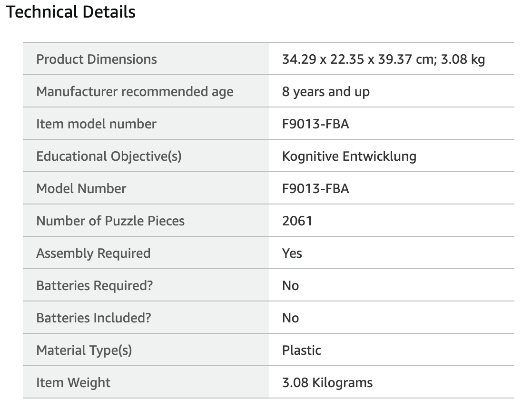Screen dimensions: 532x408
Task: Select the Material Type(s) label
Action: [84, 350]
